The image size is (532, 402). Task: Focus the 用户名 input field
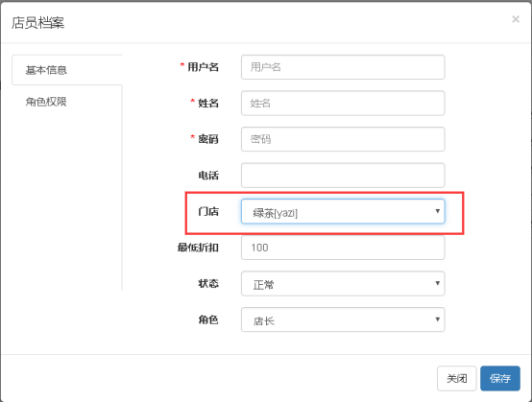tap(343, 67)
